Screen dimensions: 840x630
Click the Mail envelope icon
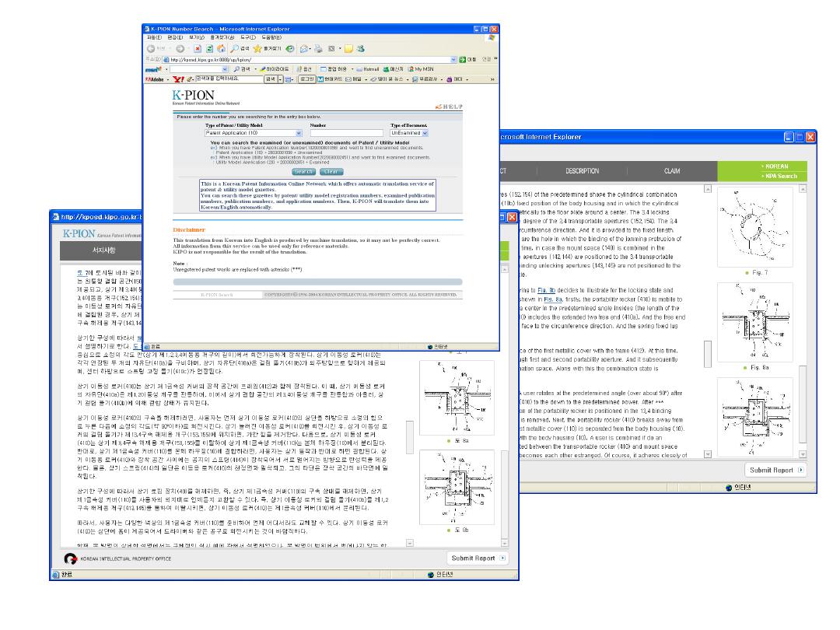[x=304, y=49]
